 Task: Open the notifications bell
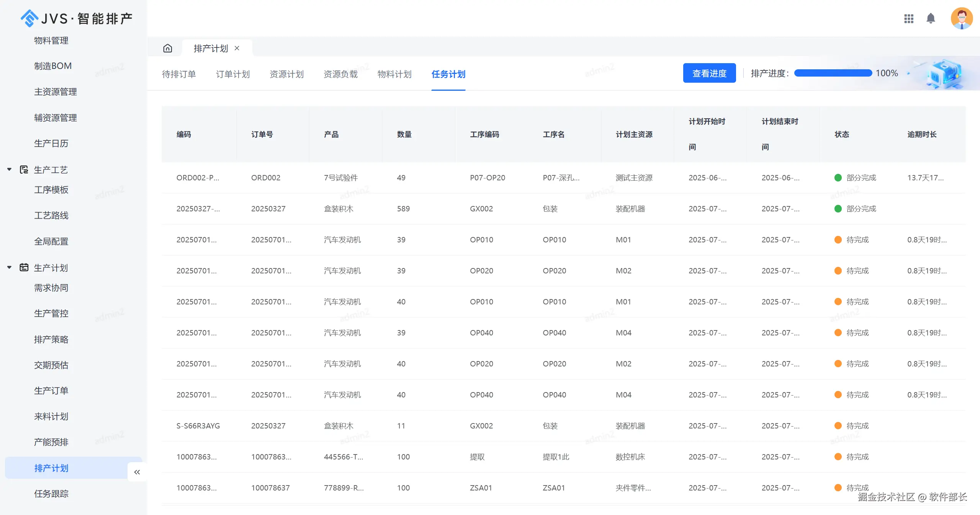coord(931,18)
